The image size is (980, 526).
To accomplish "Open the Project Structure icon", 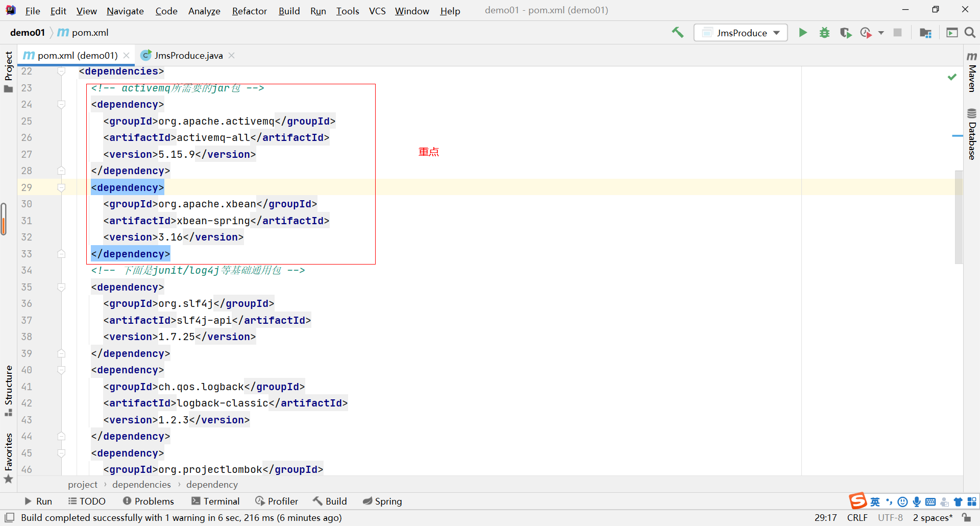I will coord(925,33).
